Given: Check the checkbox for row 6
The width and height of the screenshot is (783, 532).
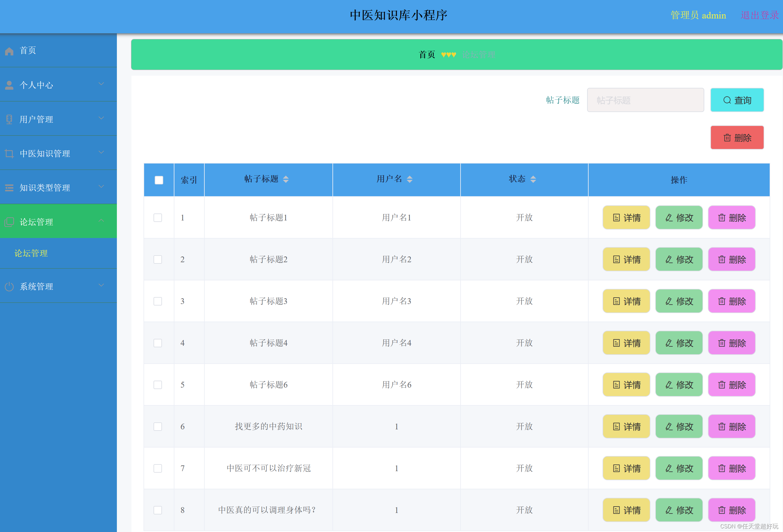Looking at the screenshot, I should click(x=158, y=427).
